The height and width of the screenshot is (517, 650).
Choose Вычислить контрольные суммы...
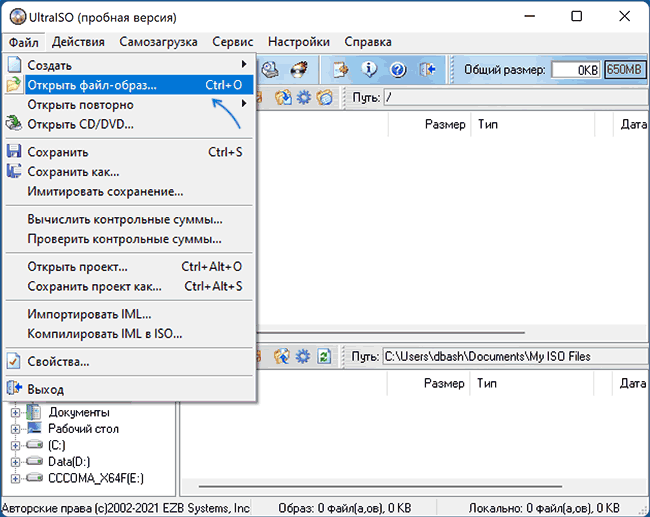pyautogui.click(x=129, y=219)
